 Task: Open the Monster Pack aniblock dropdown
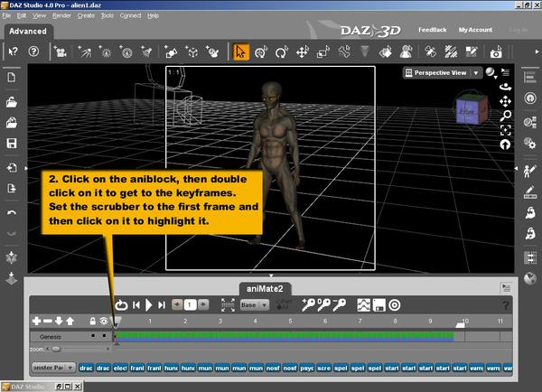click(53, 368)
